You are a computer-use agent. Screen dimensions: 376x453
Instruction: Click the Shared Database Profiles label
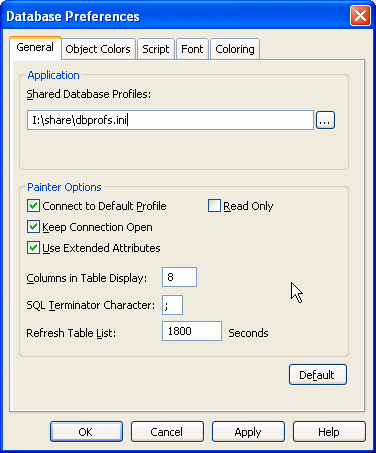click(89, 94)
